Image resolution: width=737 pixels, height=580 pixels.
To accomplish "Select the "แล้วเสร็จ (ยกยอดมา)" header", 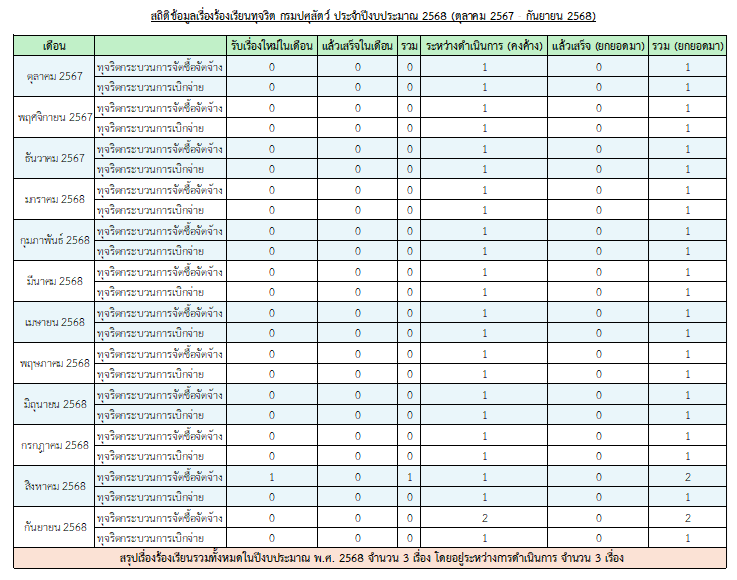I will (x=598, y=46).
